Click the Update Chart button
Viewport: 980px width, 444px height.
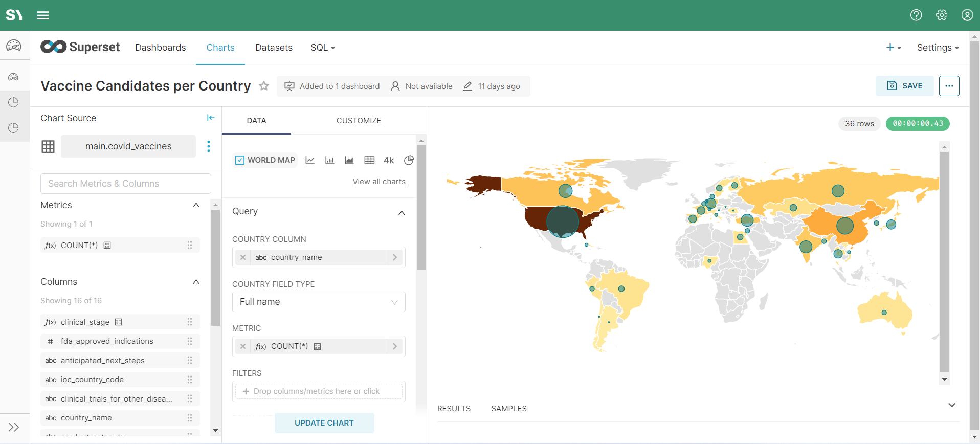coord(324,423)
